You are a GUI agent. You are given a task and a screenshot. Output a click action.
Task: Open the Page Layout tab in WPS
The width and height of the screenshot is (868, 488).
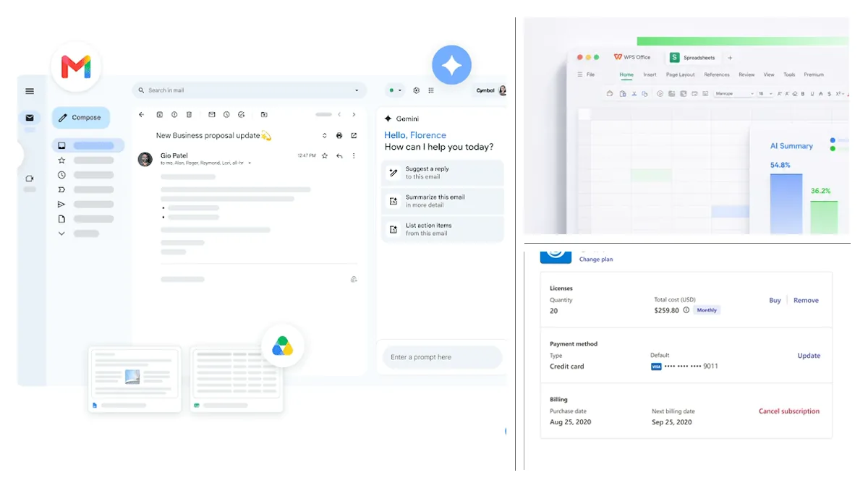tap(681, 74)
